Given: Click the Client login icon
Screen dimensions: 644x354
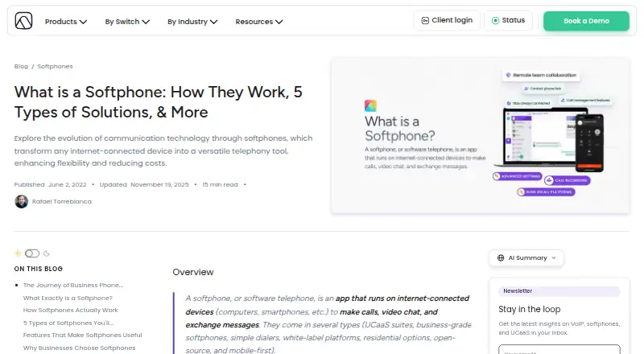Looking at the screenshot, I should coord(425,21).
